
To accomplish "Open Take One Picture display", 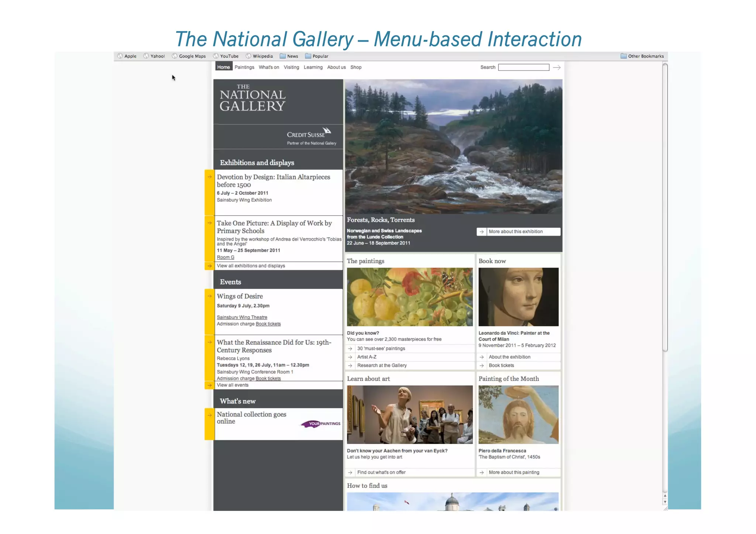I will (274, 227).
